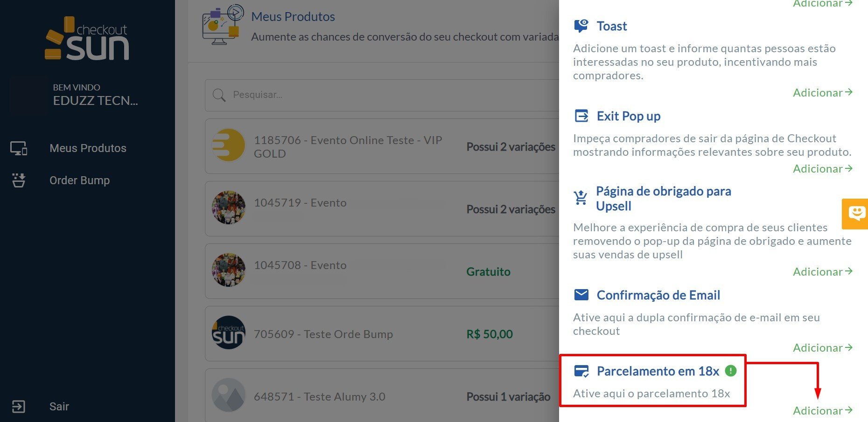Click the search magnifier icon
Viewport: 868px width, 422px height.
(x=219, y=95)
